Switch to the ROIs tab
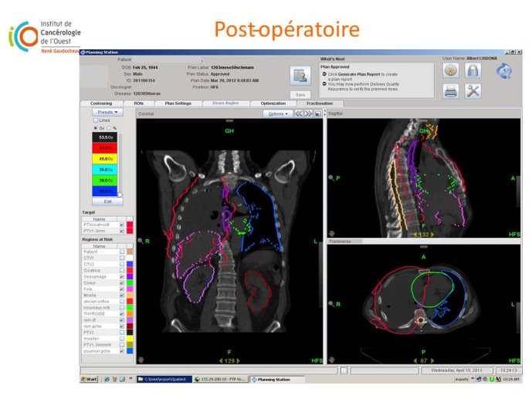 [139, 103]
